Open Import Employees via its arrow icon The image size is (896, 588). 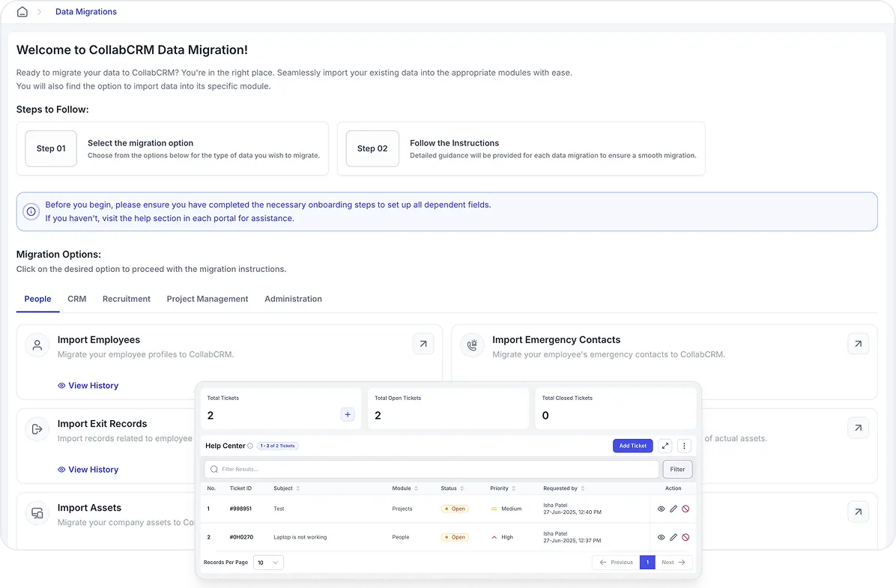point(423,343)
